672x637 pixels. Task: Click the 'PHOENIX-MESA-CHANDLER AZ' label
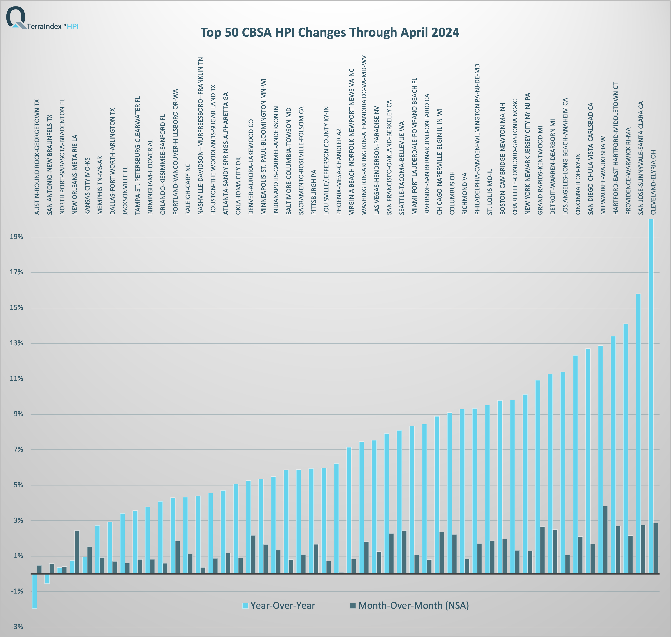pyautogui.click(x=338, y=171)
